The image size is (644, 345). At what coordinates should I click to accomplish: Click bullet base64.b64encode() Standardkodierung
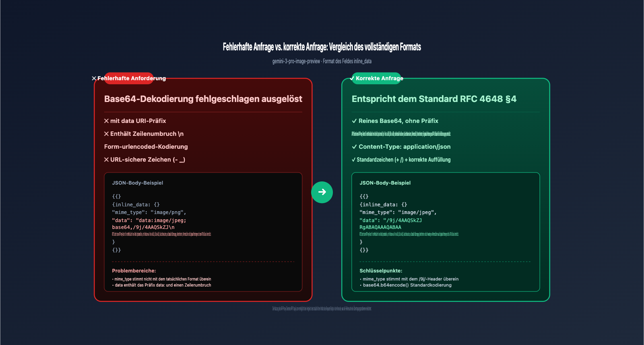406,285
